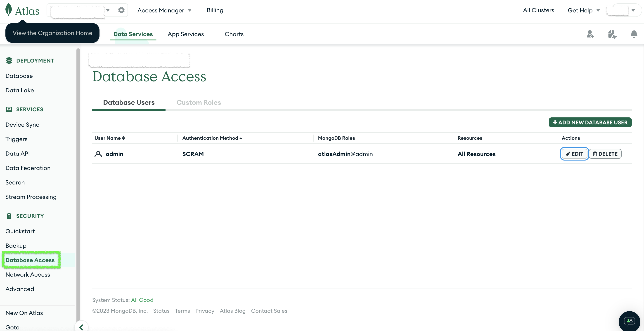Open Device Sync in the sidebar
644x331 pixels.
(x=22, y=125)
